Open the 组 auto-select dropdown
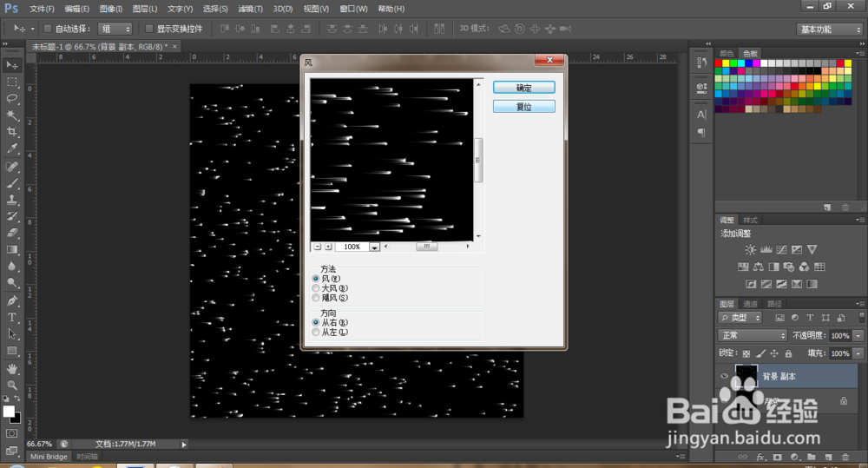The width and height of the screenshot is (868, 468). click(115, 29)
